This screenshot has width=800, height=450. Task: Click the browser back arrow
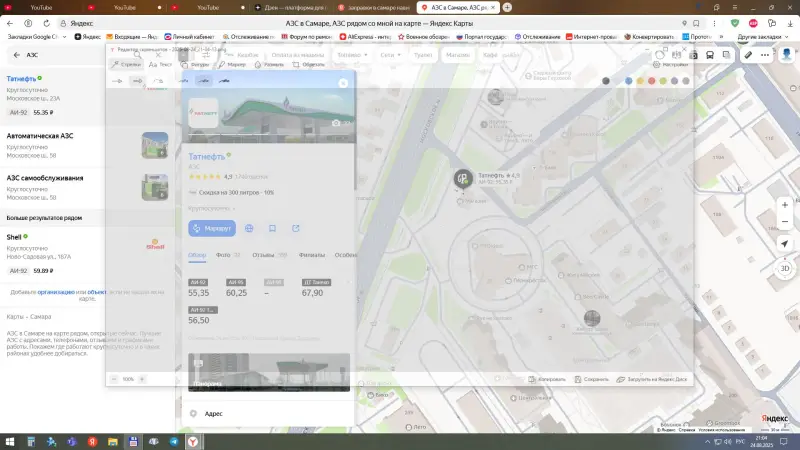tap(10, 23)
